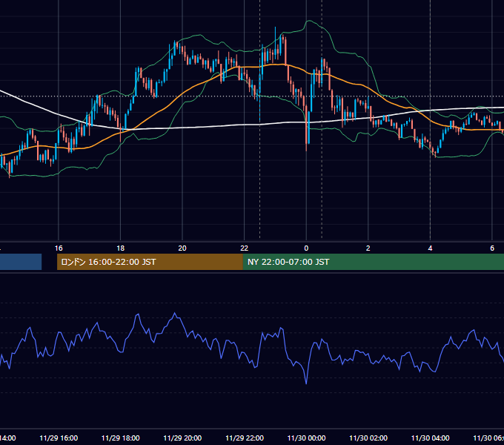Click the 11/29 16:00 date label
Viewport: 504px width, 445px height.
[x=59, y=438]
